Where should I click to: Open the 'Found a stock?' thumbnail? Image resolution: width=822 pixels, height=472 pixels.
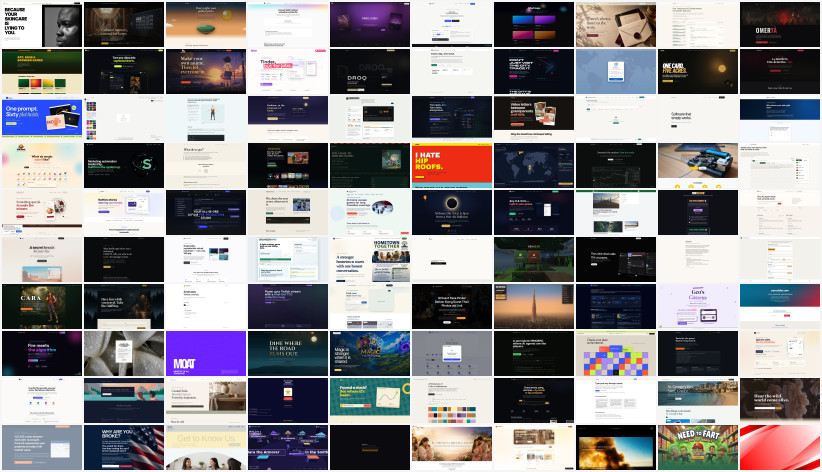point(370,400)
